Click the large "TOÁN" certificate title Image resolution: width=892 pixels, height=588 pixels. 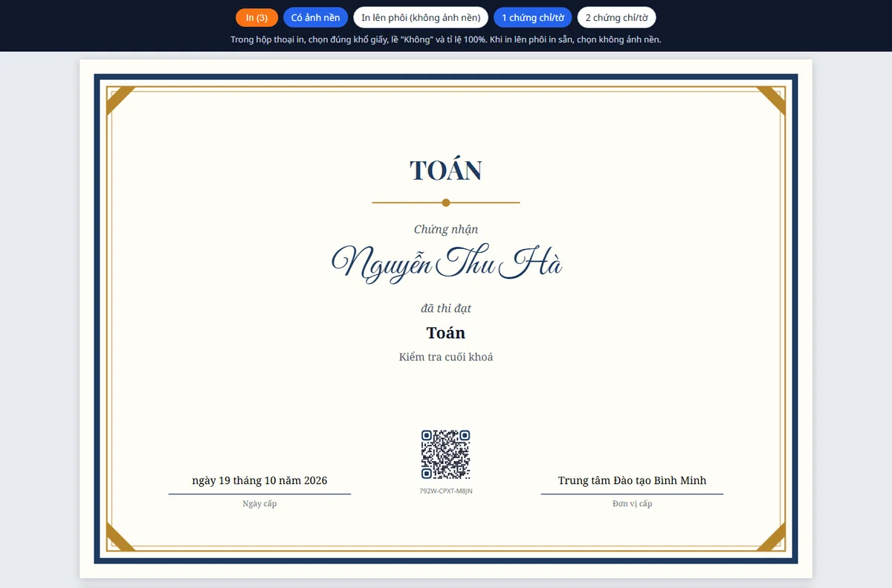click(x=446, y=170)
